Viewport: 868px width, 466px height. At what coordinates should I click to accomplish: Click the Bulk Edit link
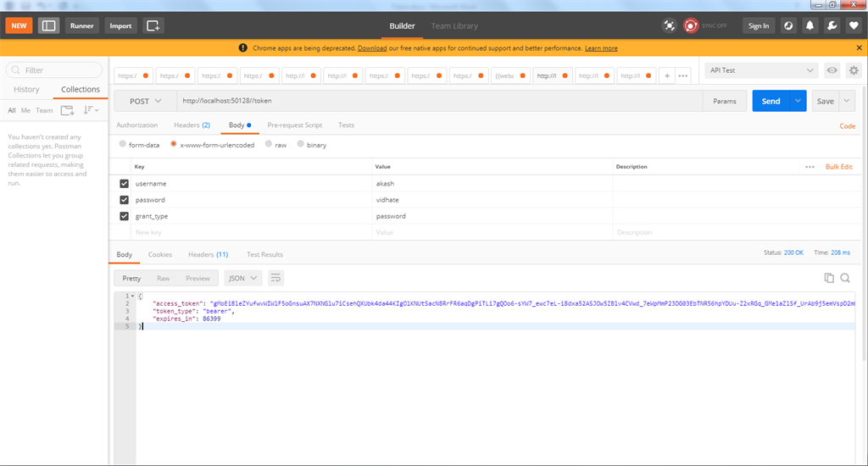[x=838, y=167]
